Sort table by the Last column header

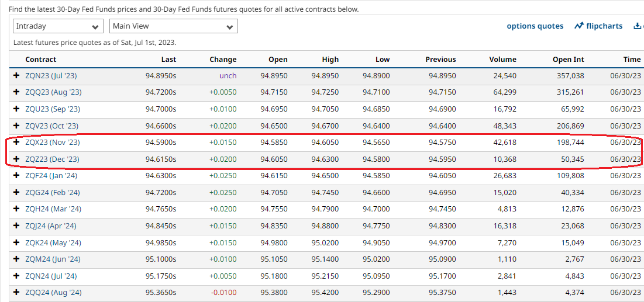(168, 60)
